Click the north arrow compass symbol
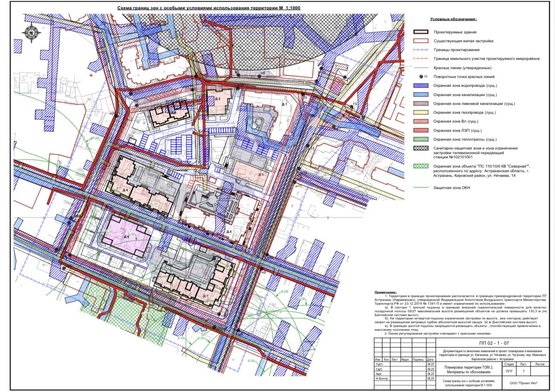Screen dimensions: 555x392 [x=31, y=32]
